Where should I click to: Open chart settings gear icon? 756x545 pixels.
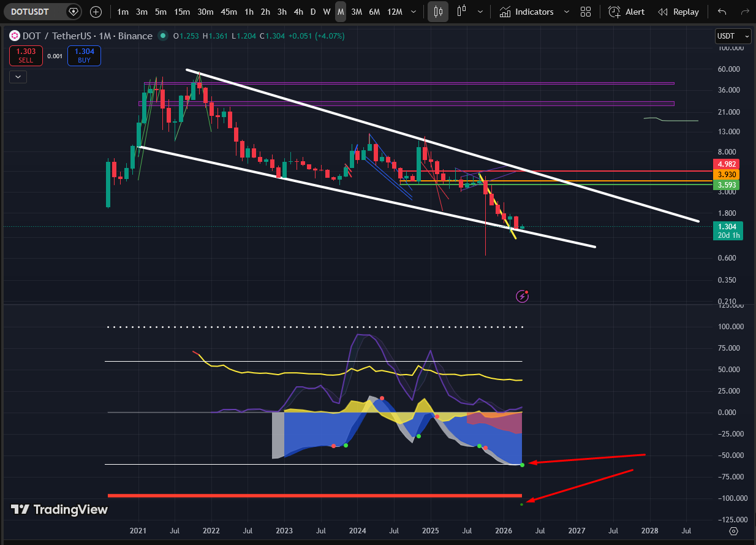(x=734, y=531)
